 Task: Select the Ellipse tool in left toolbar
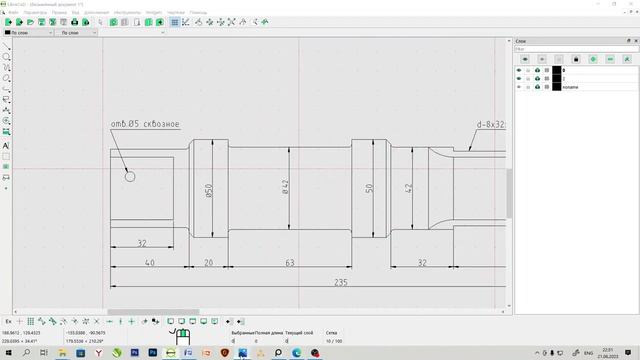click(6, 78)
